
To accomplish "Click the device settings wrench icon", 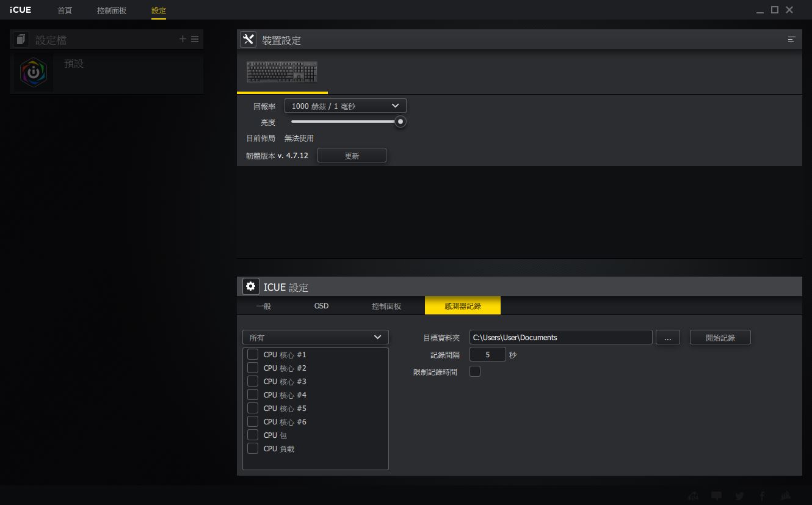I will (248, 40).
